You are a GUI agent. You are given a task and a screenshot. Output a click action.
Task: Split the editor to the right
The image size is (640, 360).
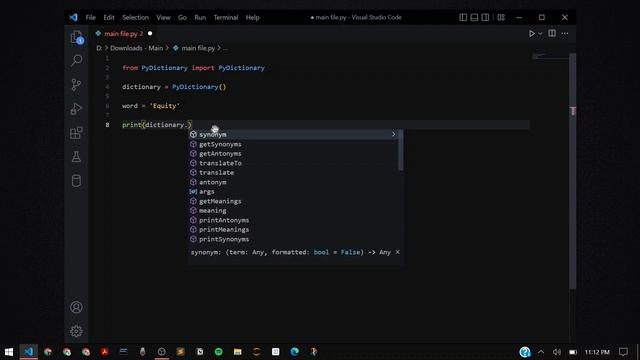tap(552, 33)
